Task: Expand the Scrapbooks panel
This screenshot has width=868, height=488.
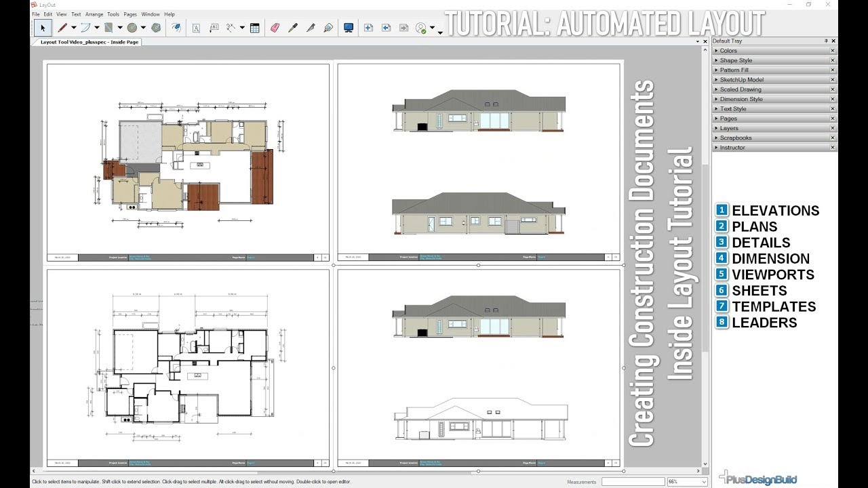Action: click(x=775, y=138)
